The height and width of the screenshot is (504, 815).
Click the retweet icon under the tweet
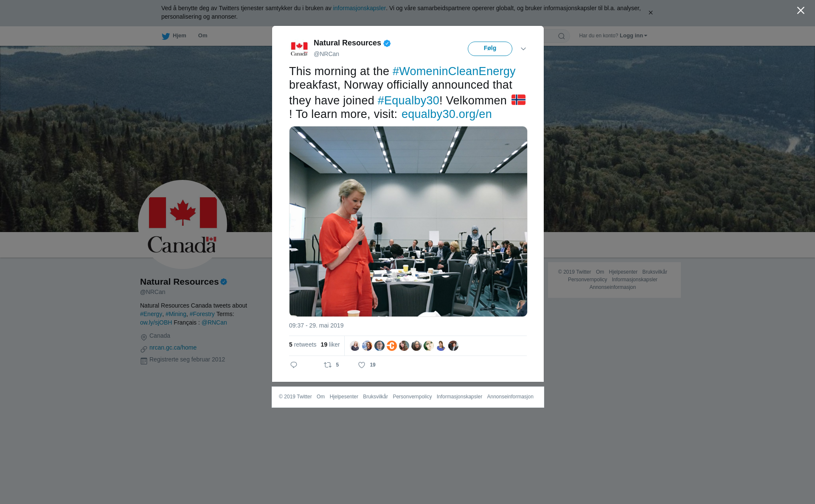coord(328,365)
